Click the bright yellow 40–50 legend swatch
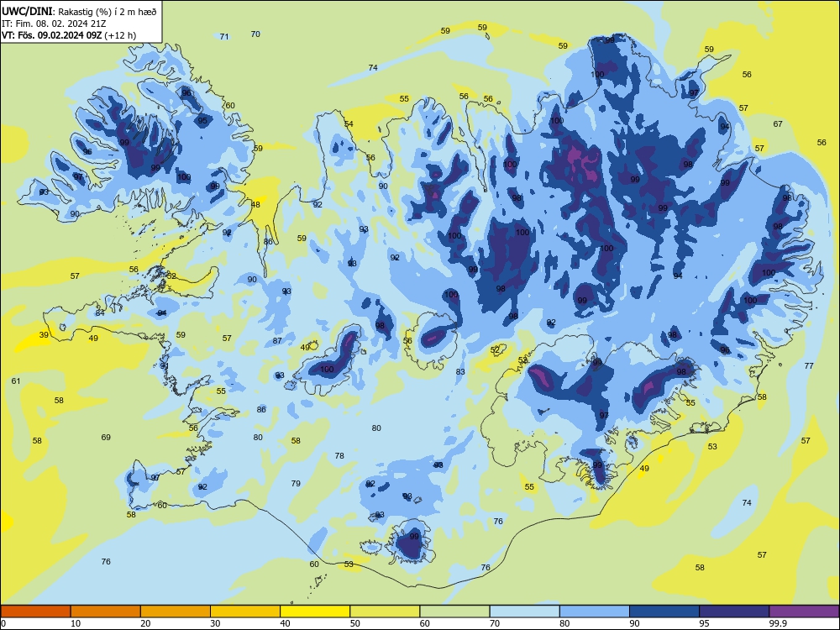 click(x=315, y=612)
